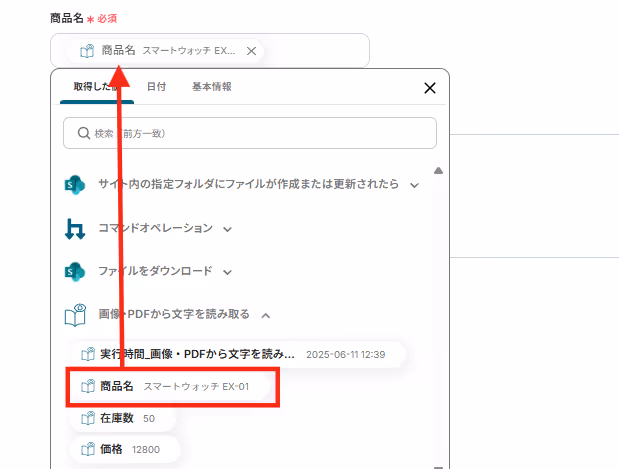Screen dimensions: 619x469
Task: Click the scroll-up arrow of the list
Action: tap(438, 171)
